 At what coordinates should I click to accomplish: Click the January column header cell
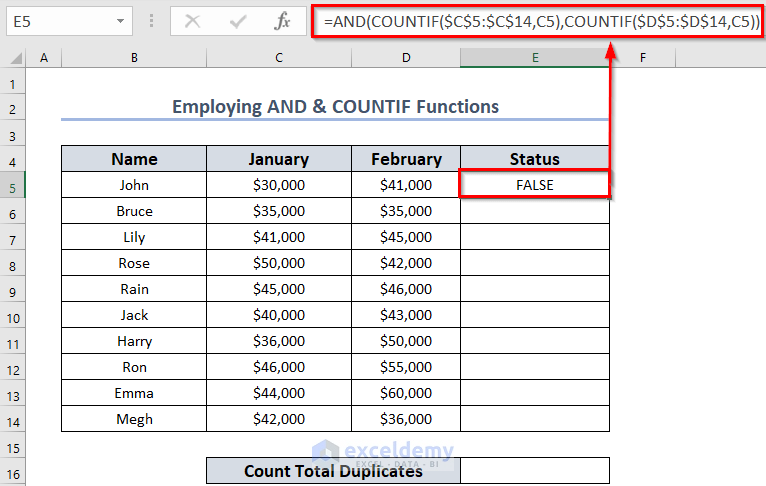(x=279, y=159)
